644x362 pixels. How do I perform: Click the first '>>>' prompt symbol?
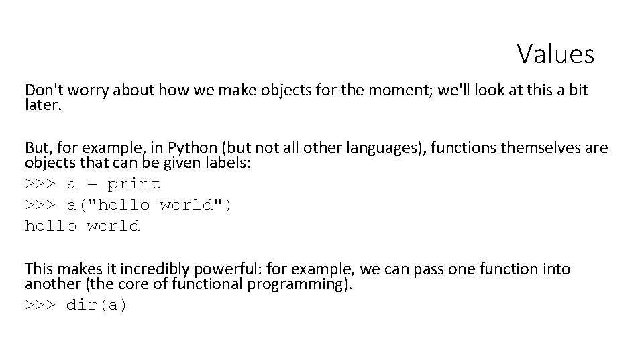coord(40,184)
